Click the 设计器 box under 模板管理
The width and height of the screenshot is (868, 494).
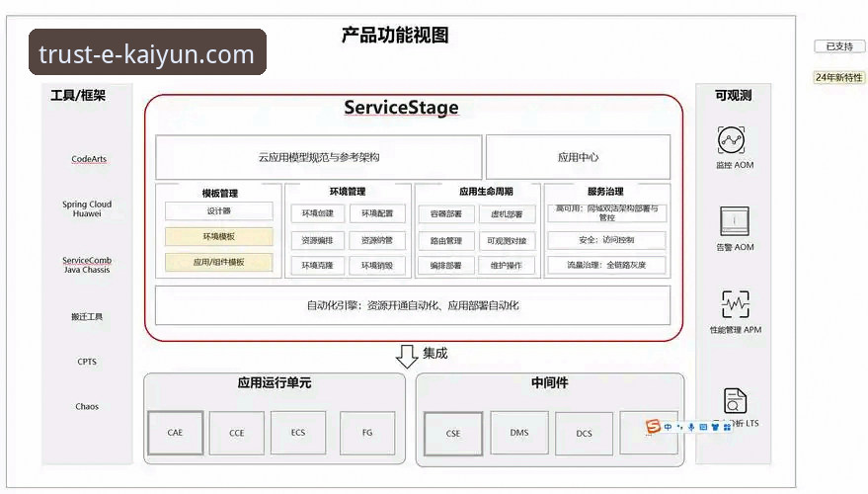tap(218, 211)
